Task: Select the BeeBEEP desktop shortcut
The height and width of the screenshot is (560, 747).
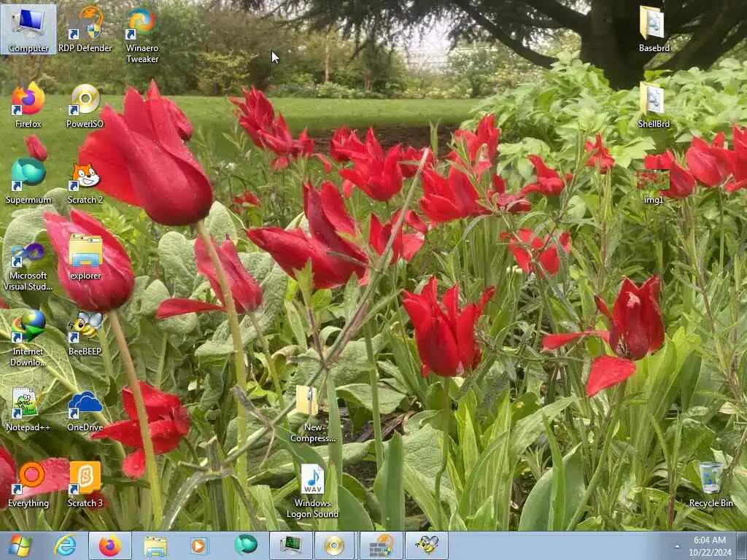Action: click(85, 333)
